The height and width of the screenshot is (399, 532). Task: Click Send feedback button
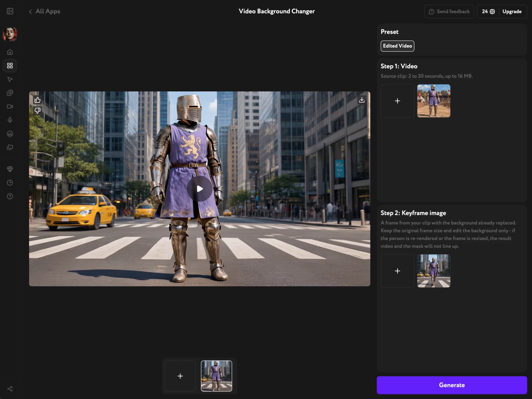(449, 12)
